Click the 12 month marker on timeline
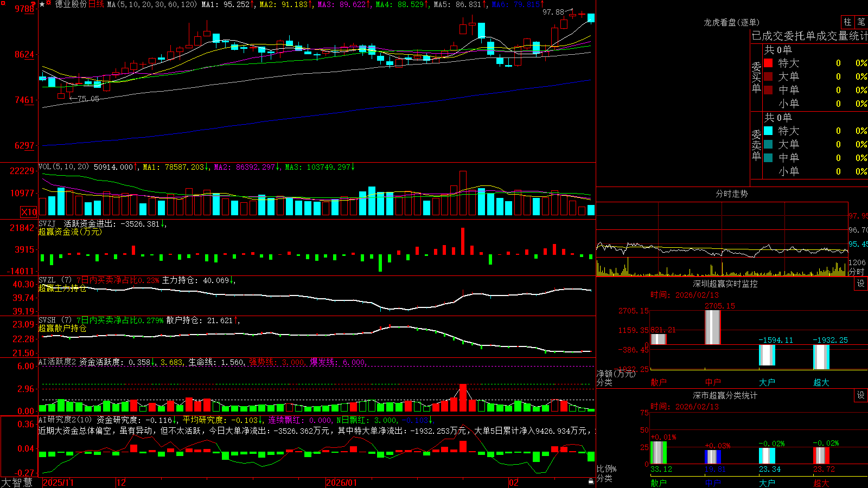868x488 pixels. click(x=121, y=483)
